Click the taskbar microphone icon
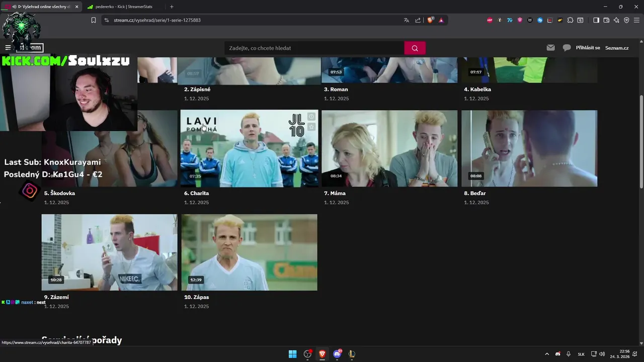The width and height of the screenshot is (644, 362). pos(569,354)
